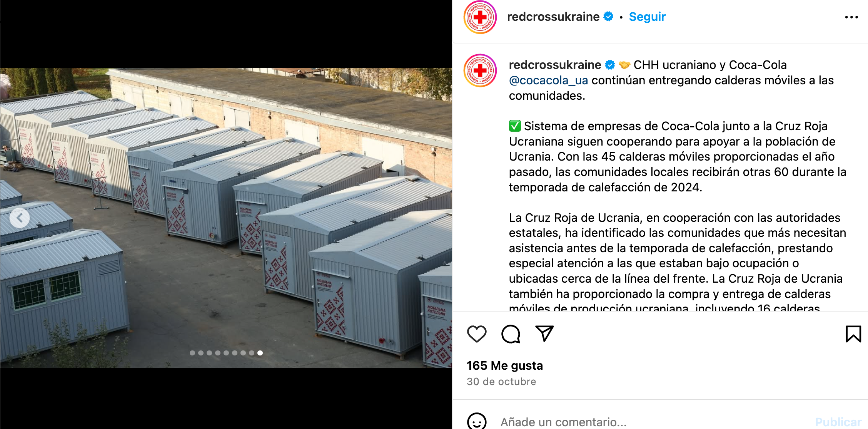Select the last highlighted carousel dot
This screenshot has width=868, height=429.
click(260, 353)
